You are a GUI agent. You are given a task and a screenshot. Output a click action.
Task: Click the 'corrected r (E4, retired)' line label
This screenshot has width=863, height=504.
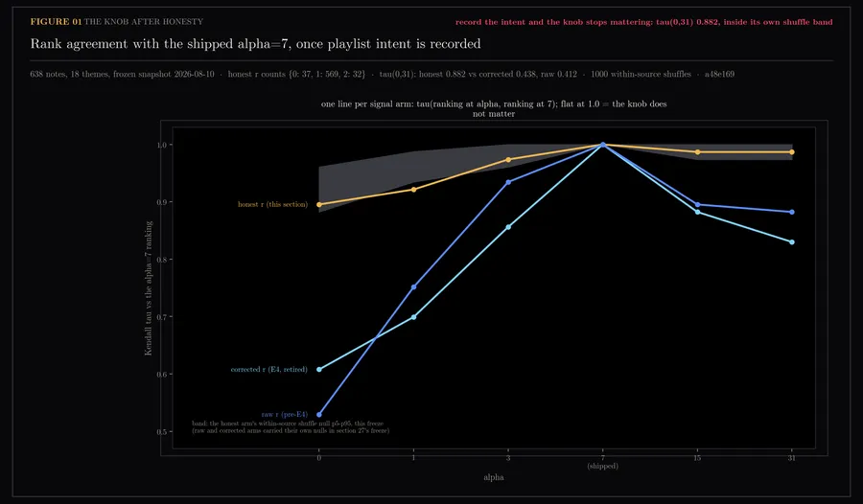tap(269, 370)
